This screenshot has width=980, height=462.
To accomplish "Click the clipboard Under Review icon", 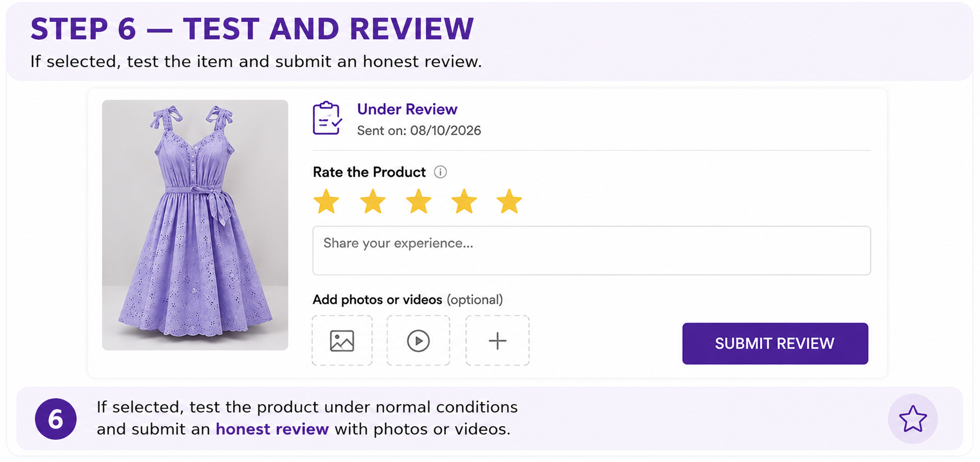I will 327,118.
